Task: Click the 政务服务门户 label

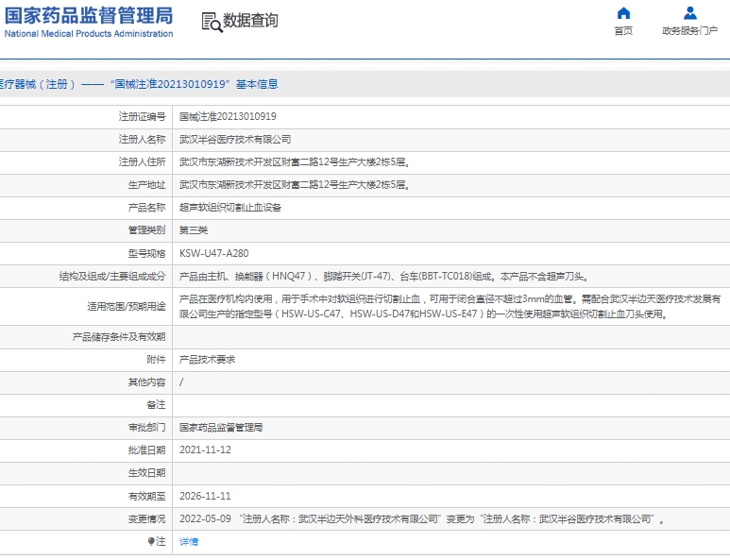Action: [690, 31]
